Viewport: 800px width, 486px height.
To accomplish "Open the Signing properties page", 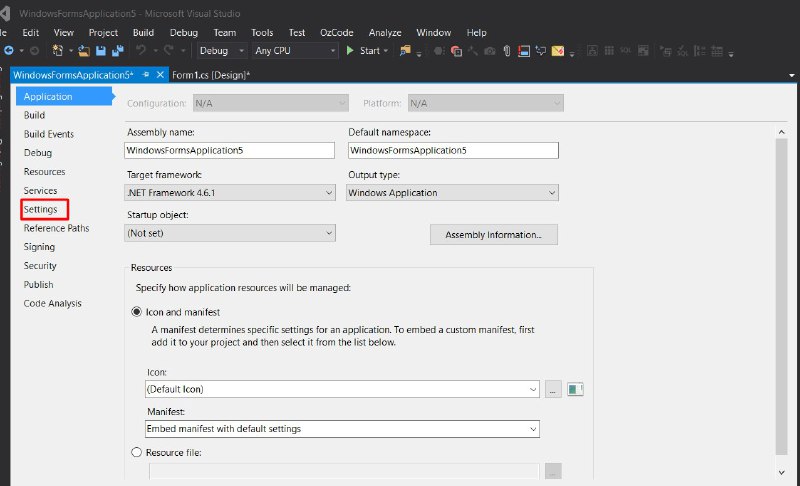I will tap(39, 247).
